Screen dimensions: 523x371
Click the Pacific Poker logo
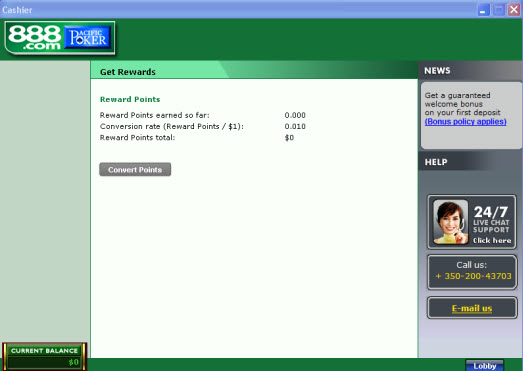pyautogui.click(x=88, y=37)
